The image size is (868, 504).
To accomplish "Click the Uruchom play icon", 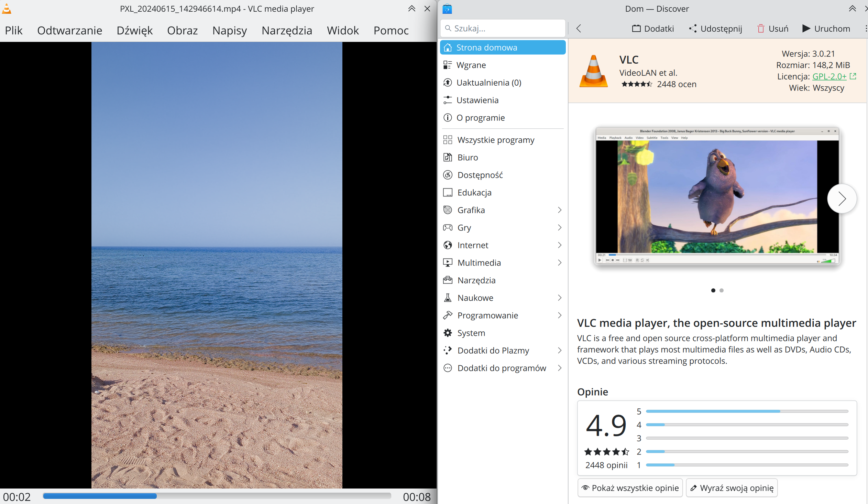I will [x=806, y=29].
